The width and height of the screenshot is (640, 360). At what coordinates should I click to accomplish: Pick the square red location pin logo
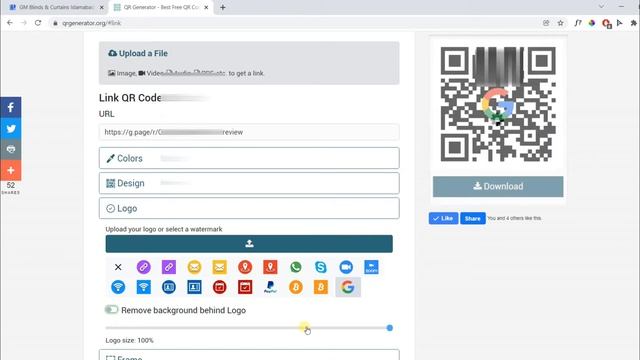(x=270, y=267)
